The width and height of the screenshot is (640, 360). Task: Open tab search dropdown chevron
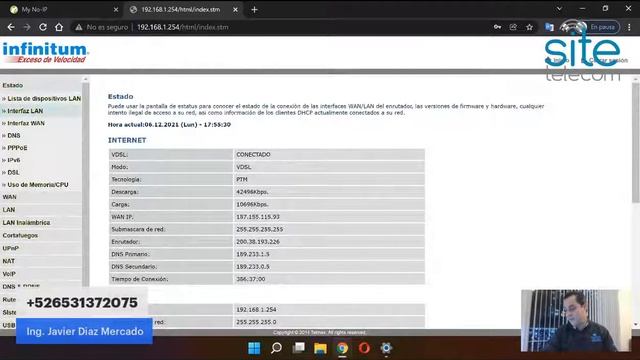click(x=559, y=9)
